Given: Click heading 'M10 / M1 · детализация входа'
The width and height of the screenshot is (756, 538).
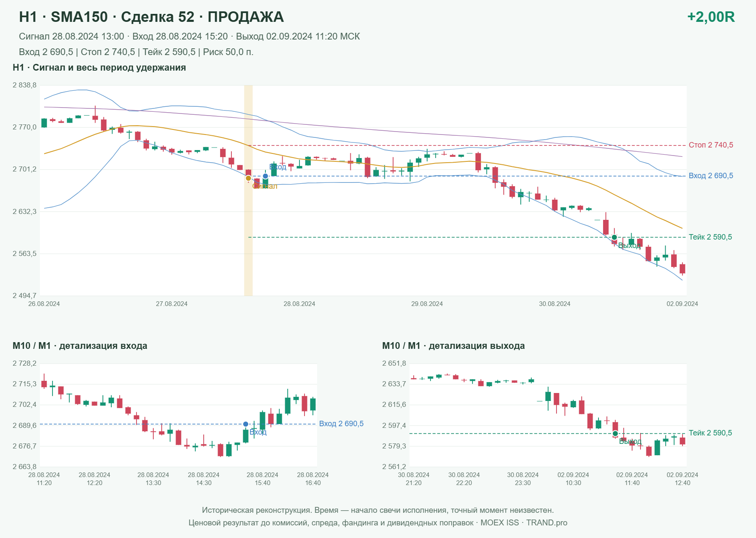Looking at the screenshot, I should tap(80, 346).
